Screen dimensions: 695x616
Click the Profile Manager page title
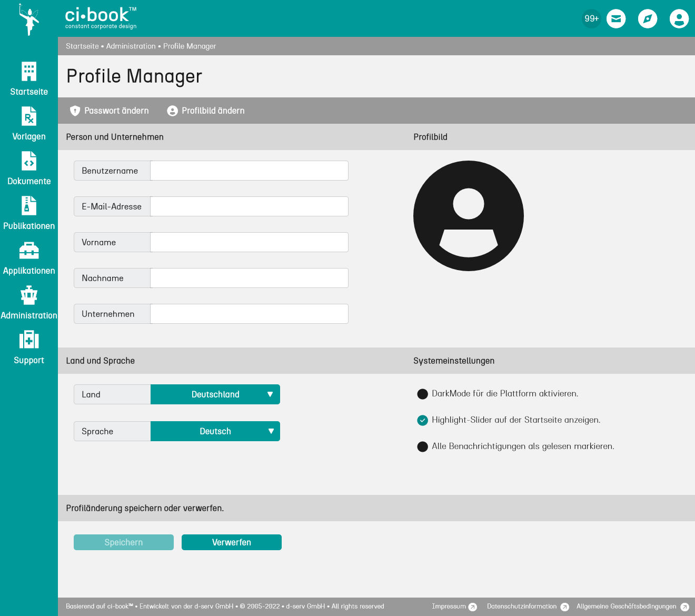(x=134, y=76)
